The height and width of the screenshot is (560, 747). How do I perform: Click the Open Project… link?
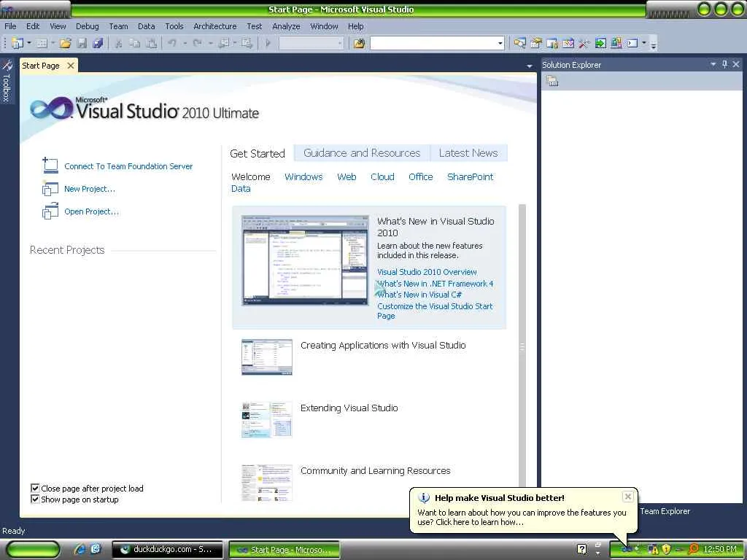click(91, 211)
